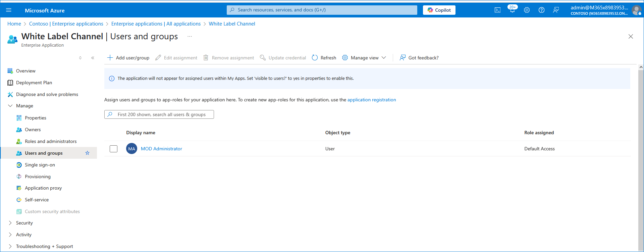The height and width of the screenshot is (252, 644).
Task: Click the Copilot button
Action: click(x=439, y=10)
